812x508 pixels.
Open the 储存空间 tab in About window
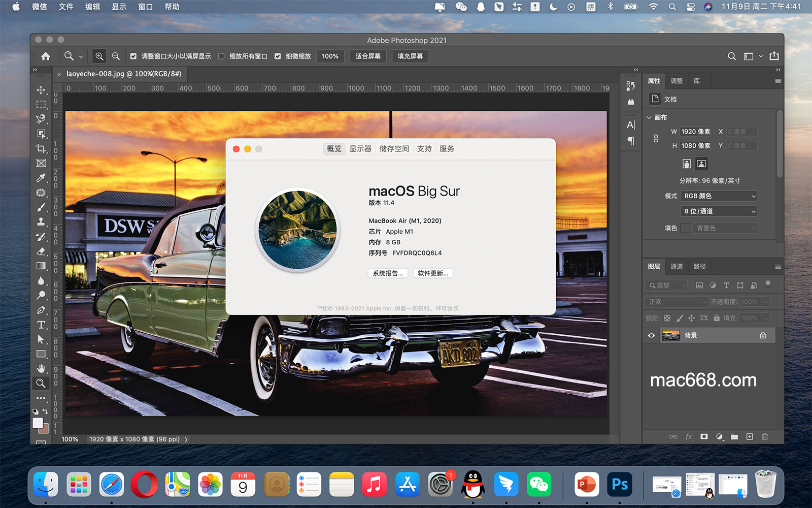tap(394, 149)
